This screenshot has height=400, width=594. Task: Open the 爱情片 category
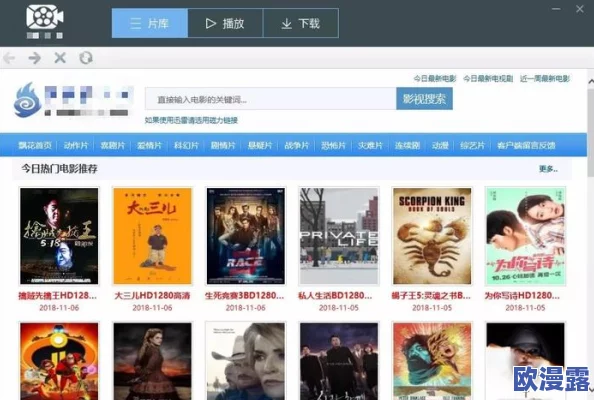click(149, 145)
